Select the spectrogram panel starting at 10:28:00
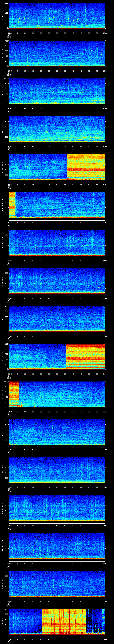This screenshot has width=114, height=644. pos(57,546)
